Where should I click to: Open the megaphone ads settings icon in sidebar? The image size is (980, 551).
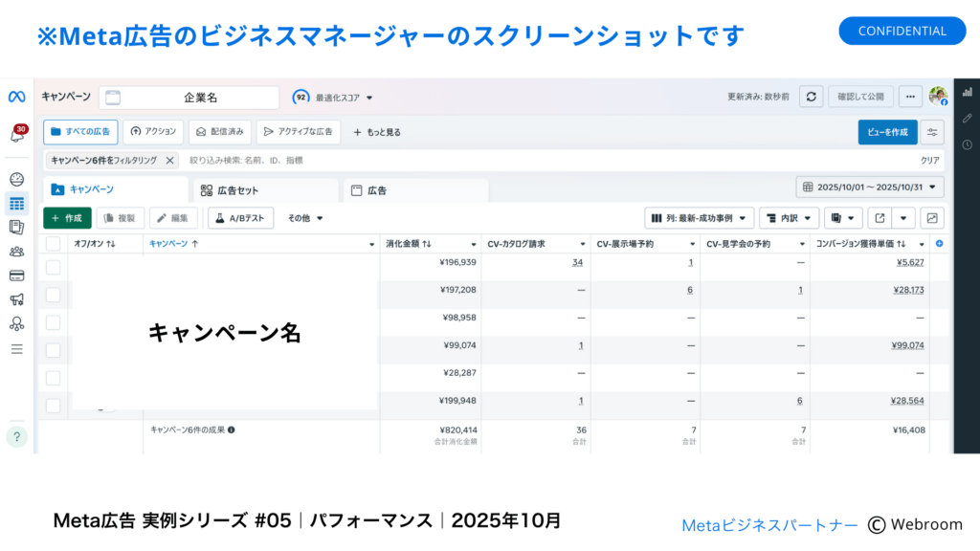14,298
